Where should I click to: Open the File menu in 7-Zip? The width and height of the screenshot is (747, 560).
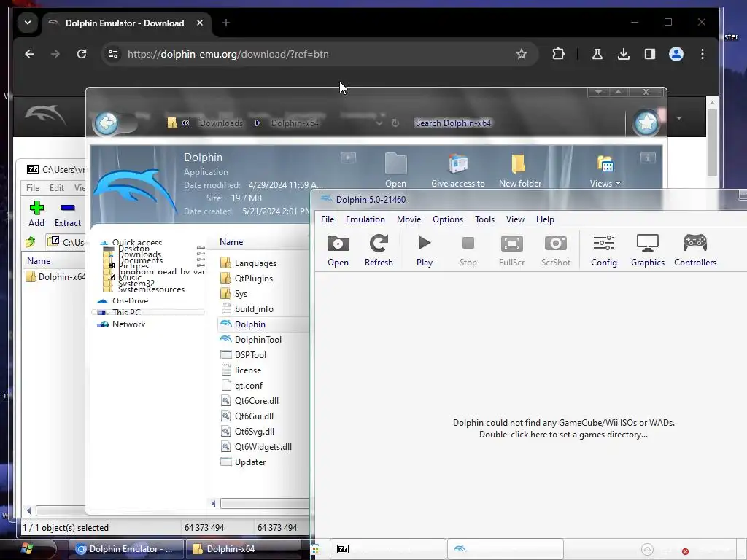click(x=33, y=188)
